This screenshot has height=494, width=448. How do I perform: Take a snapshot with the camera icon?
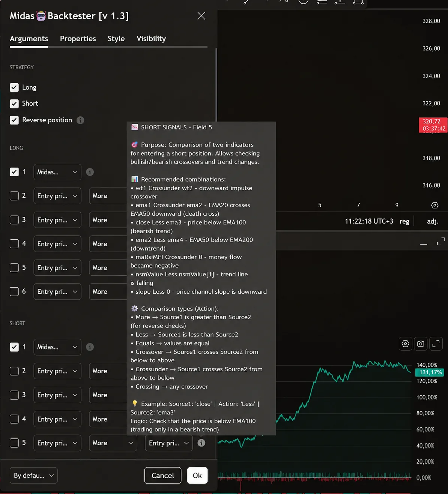[x=421, y=344]
